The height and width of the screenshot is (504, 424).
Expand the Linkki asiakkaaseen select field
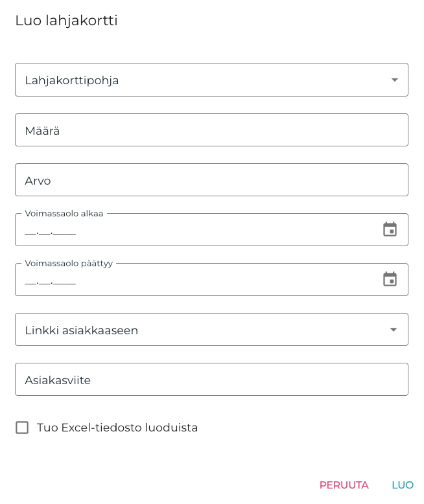click(x=194, y=330)
